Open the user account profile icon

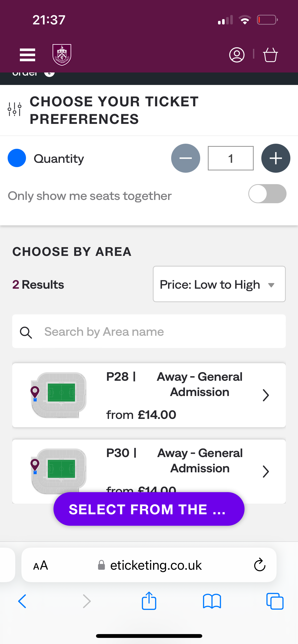pos(237,55)
